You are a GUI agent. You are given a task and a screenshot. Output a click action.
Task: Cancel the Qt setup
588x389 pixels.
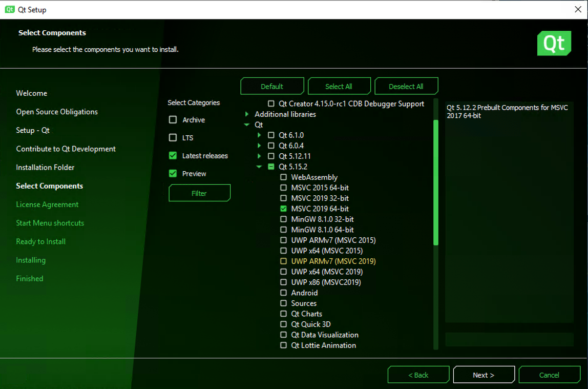550,375
